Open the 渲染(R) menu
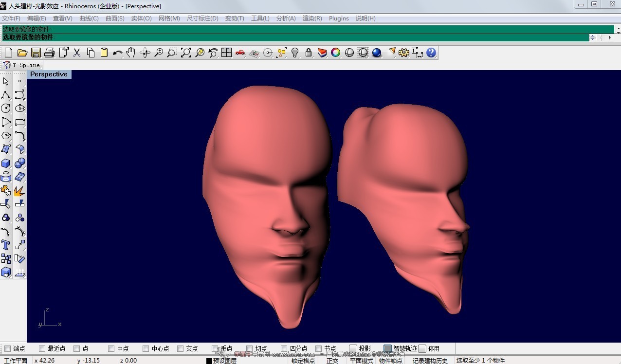 pyautogui.click(x=312, y=18)
